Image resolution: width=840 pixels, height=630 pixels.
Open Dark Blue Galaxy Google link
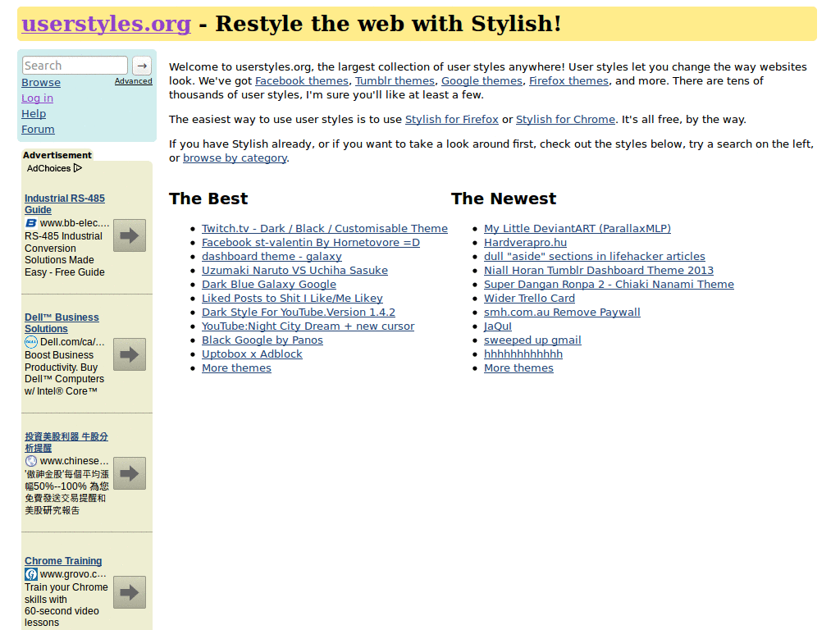pos(269,285)
